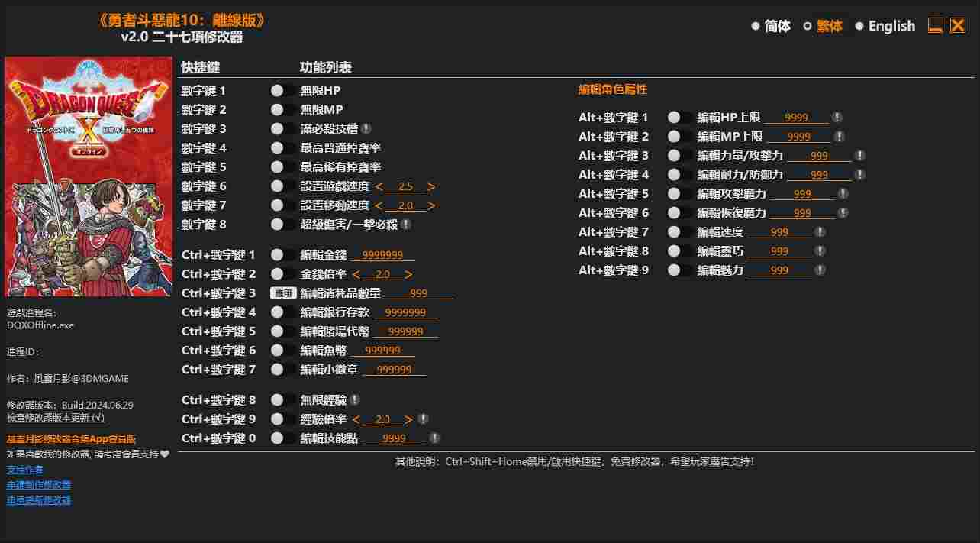The height and width of the screenshot is (543, 980).
Task: Click the 支持作者 link
Action: coord(25,470)
